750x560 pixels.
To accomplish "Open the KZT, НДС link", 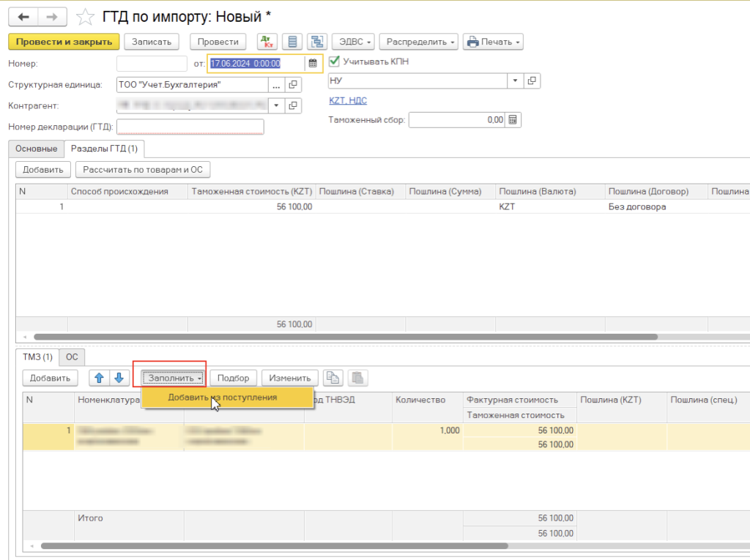I will click(x=348, y=101).
